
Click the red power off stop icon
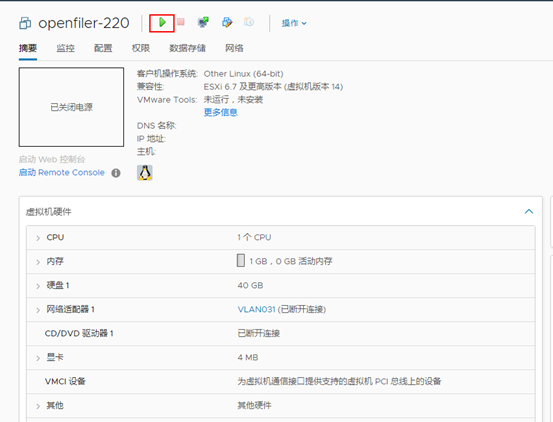181,22
